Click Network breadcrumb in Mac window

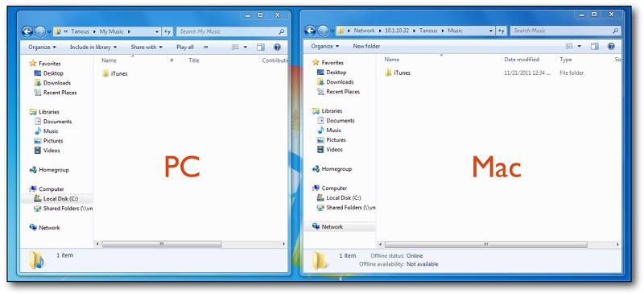[365, 31]
